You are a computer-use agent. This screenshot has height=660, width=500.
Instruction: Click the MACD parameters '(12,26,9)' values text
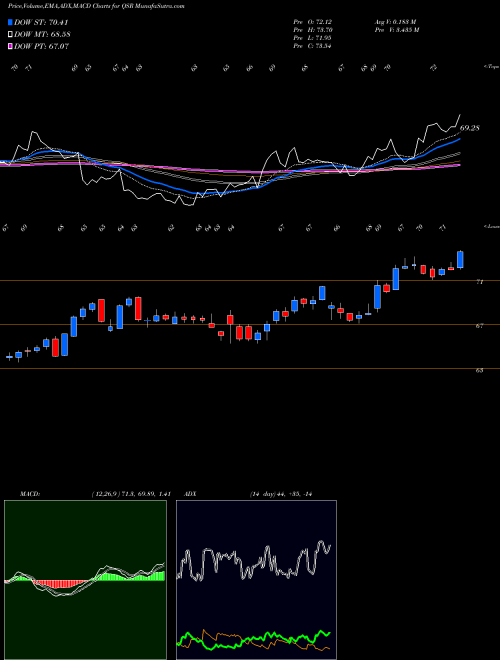point(131,494)
